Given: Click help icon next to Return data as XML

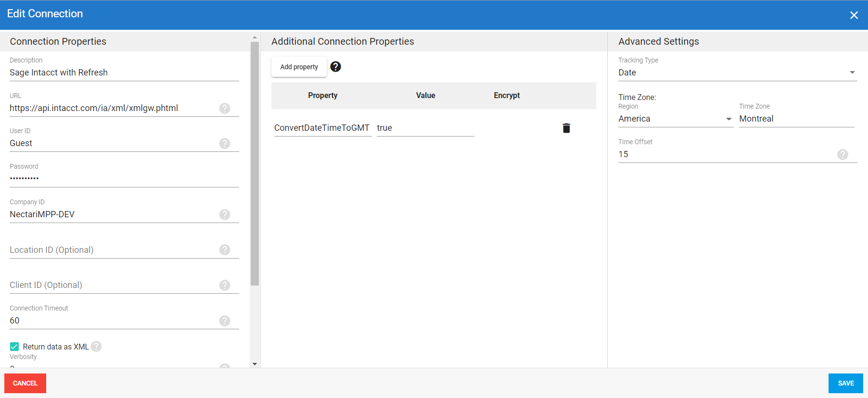Looking at the screenshot, I should [x=96, y=347].
